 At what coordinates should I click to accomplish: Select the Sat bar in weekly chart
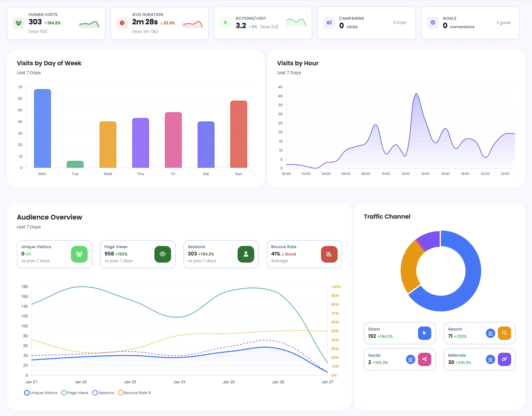(206, 145)
